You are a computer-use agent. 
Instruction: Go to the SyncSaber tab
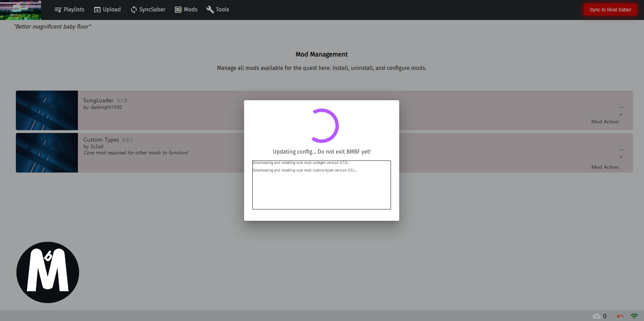148,10
